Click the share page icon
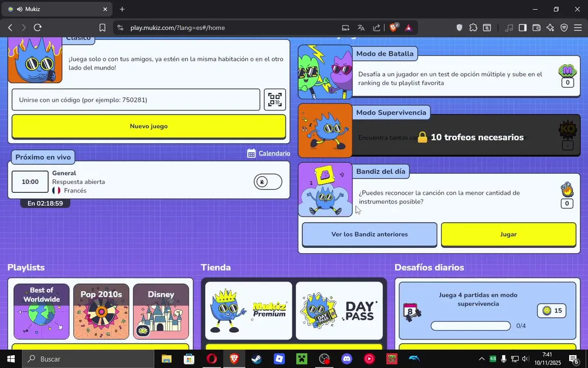The width and height of the screenshot is (588, 368). point(377,28)
